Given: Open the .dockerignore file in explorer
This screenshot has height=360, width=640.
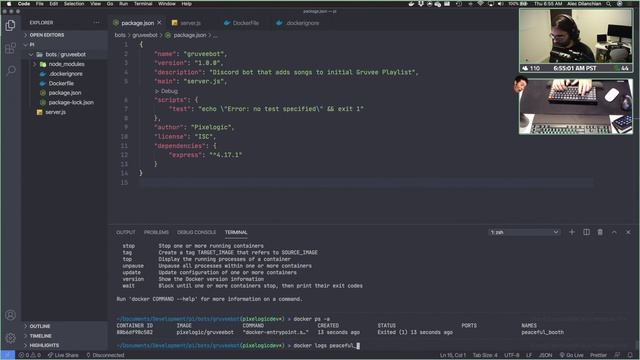Looking at the screenshot, I should point(65,74).
